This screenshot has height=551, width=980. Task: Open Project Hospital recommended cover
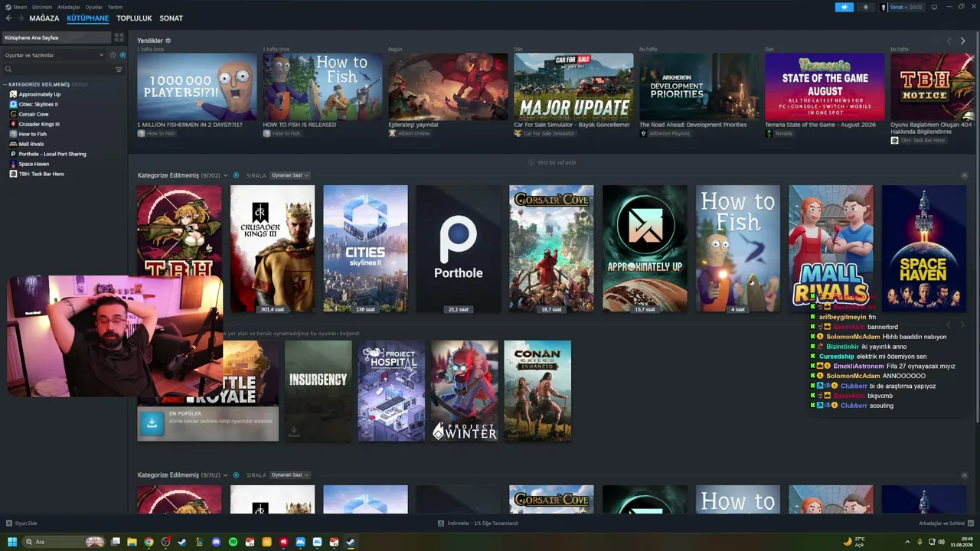[391, 391]
